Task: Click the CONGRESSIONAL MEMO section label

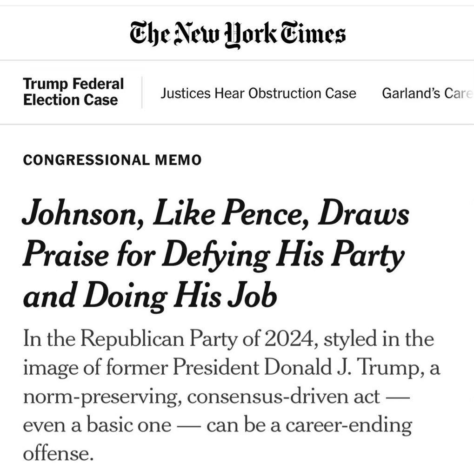Action: 112,160
